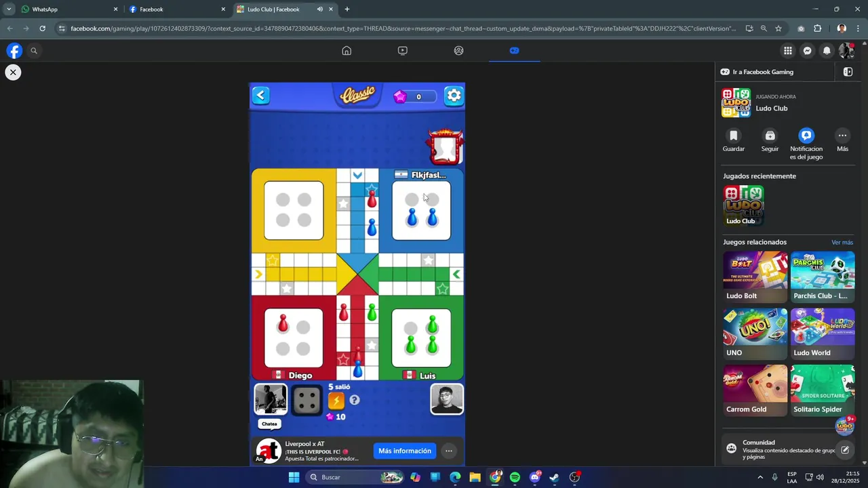Open the Chrome three-dot menu
The width and height of the screenshot is (868, 488).
pyautogui.click(x=859, y=28)
